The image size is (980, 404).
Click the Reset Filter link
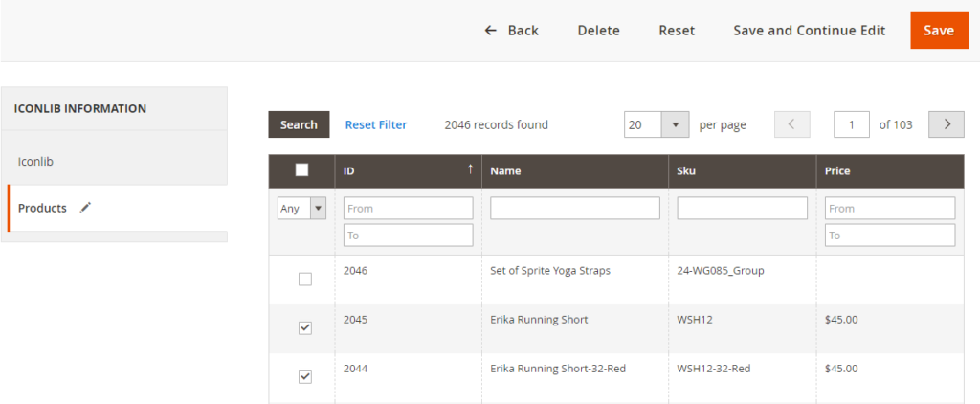[376, 124]
